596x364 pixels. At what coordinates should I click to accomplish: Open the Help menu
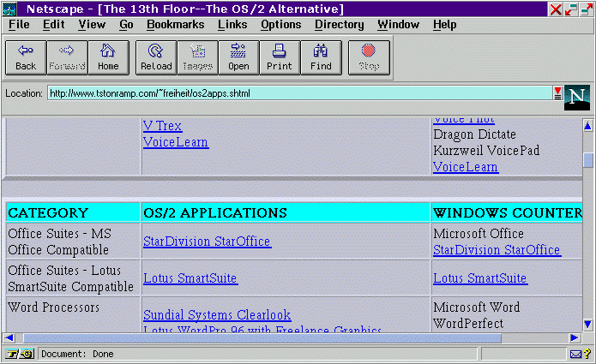coord(445,25)
